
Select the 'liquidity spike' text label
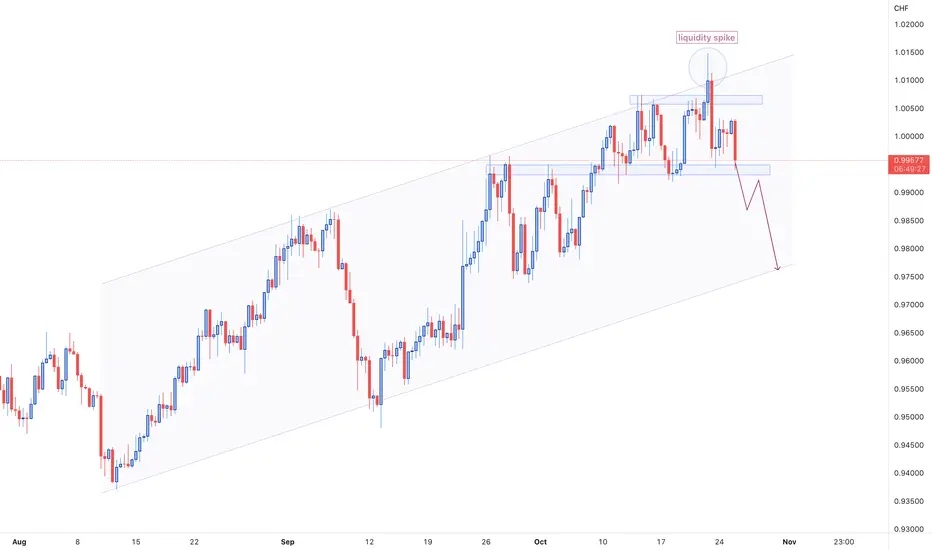coord(707,37)
